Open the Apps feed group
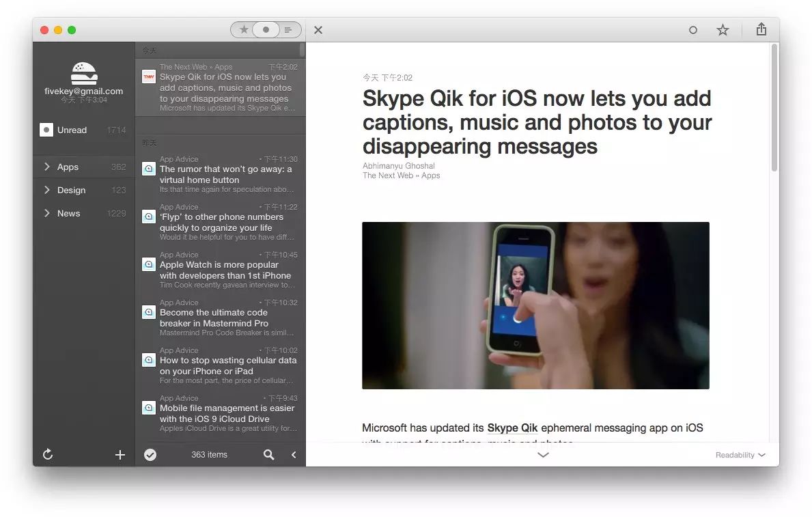This screenshot has height=517, width=812. [84, 167]
